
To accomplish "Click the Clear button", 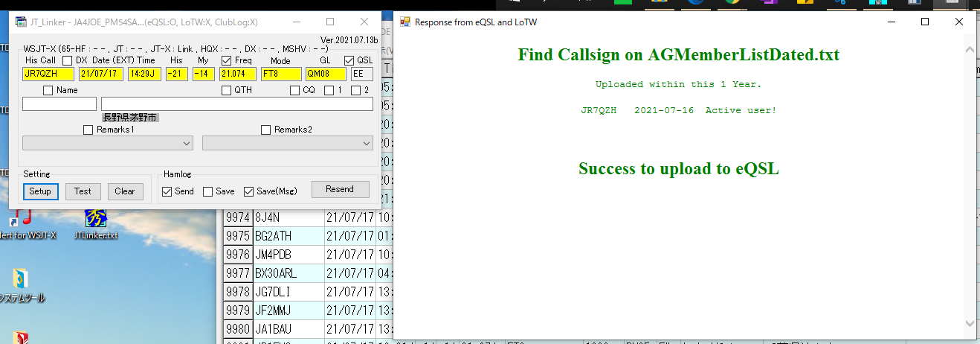I will click(x=125, y=191).
